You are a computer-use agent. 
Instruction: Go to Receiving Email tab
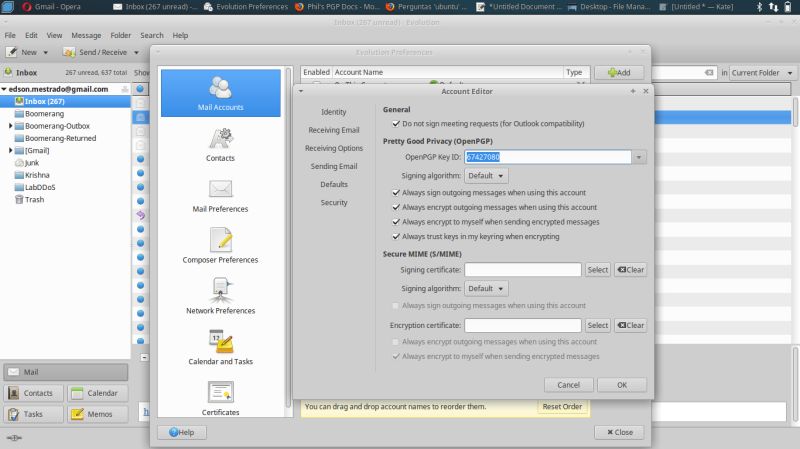click(x=334, y=130)
